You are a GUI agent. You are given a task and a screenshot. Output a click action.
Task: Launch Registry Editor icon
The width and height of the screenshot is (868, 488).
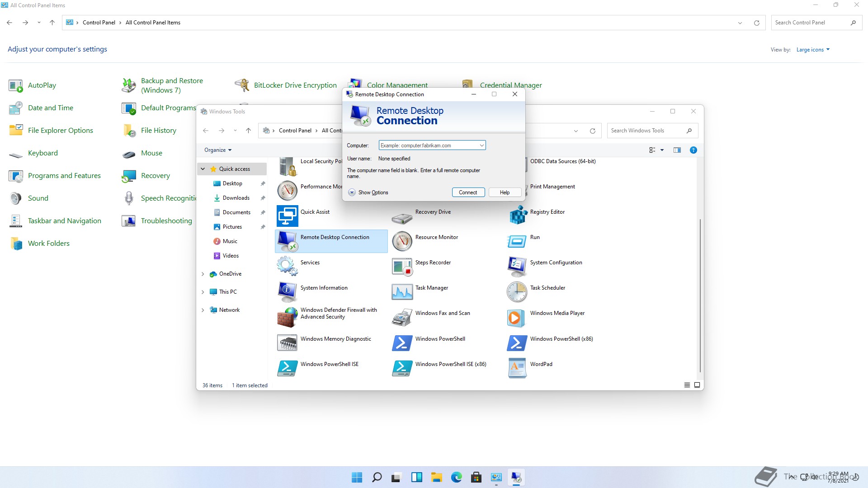517,216
